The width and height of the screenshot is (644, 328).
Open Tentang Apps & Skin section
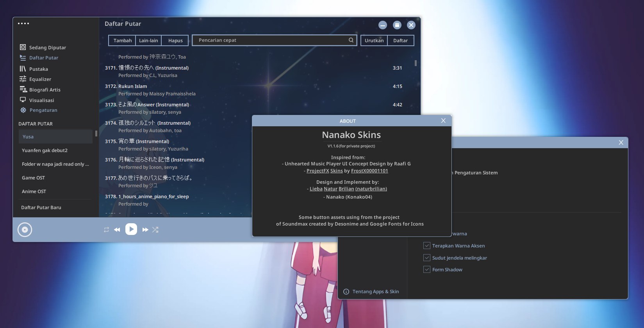(x=375, y=292)
